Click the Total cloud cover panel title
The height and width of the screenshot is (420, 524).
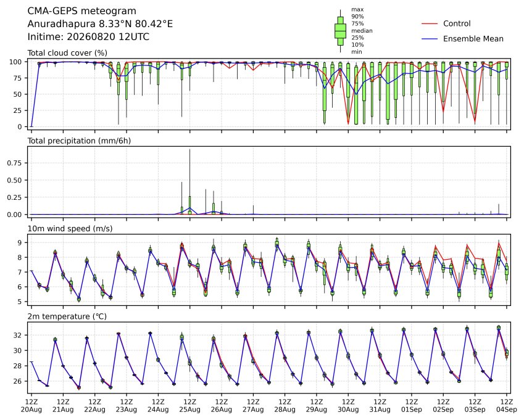click(x=67, y=53)
